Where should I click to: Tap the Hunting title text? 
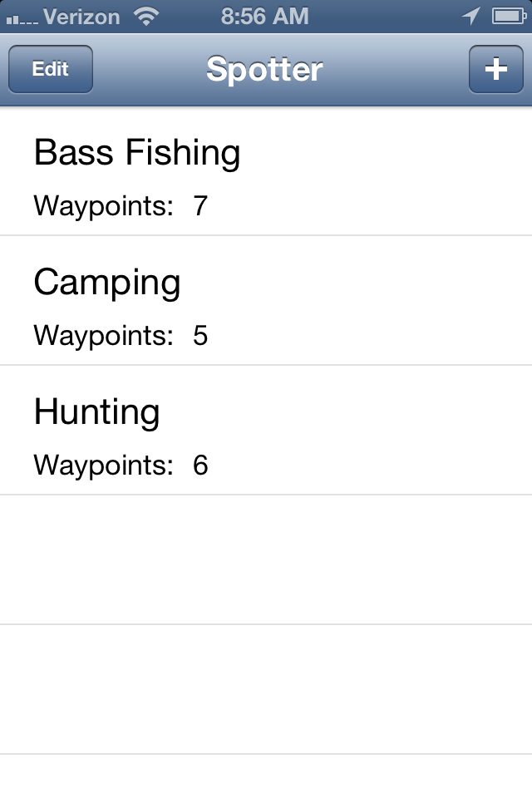[x=96, y=411]
